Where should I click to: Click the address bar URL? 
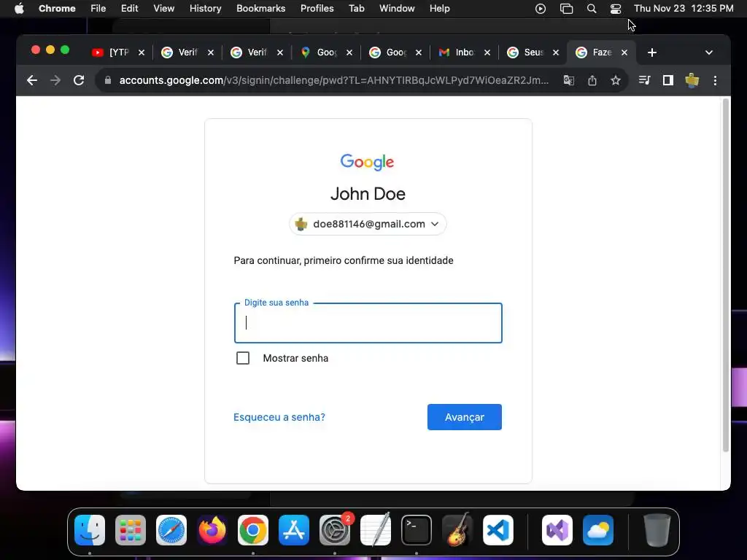333,80
